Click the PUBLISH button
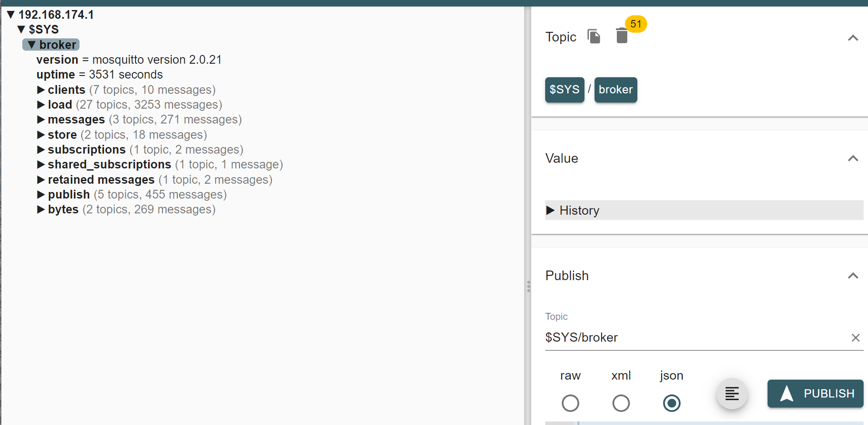The height and width of the screenshot is (425, 868). coord(815,394)
